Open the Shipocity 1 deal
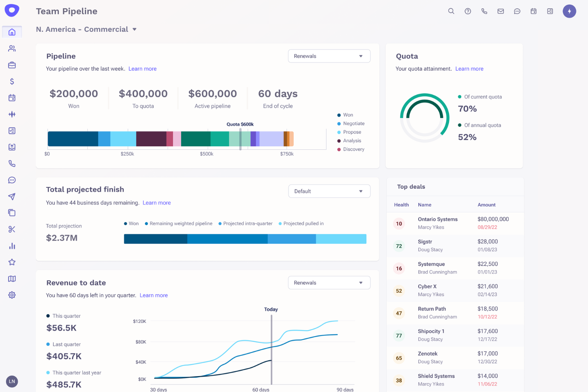The height and width of the screenshot is (392, 588). point(455,335)
